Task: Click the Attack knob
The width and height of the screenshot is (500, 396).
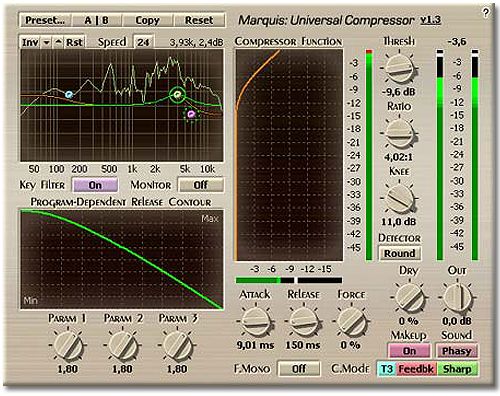Action: [x=255, y=321]
